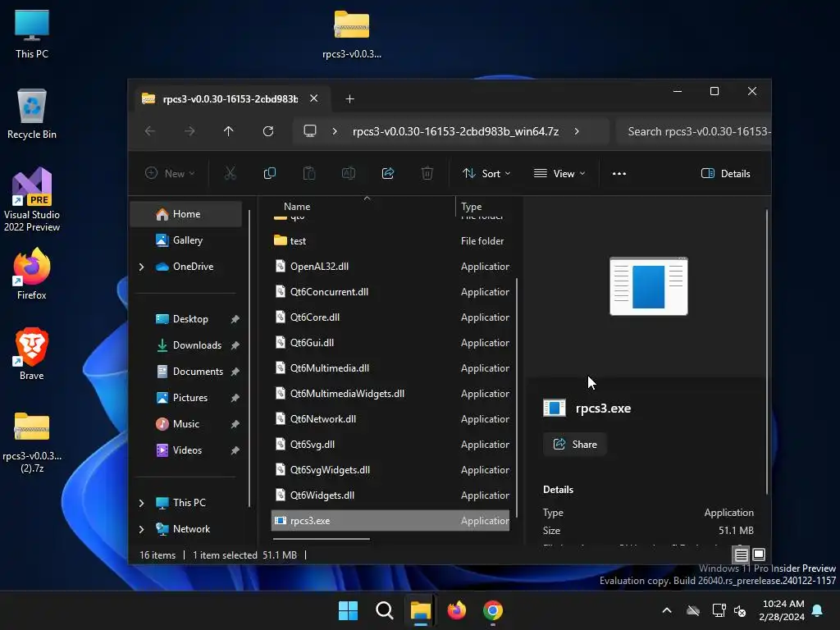Select Home in navigation pane
The width and height of the screenshot is (840, 630).
click(186, 214)
